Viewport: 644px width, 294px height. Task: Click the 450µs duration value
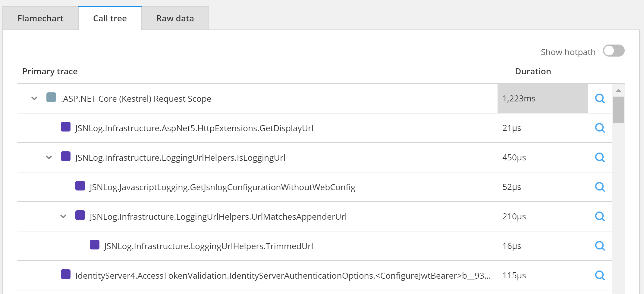[514, 158]
